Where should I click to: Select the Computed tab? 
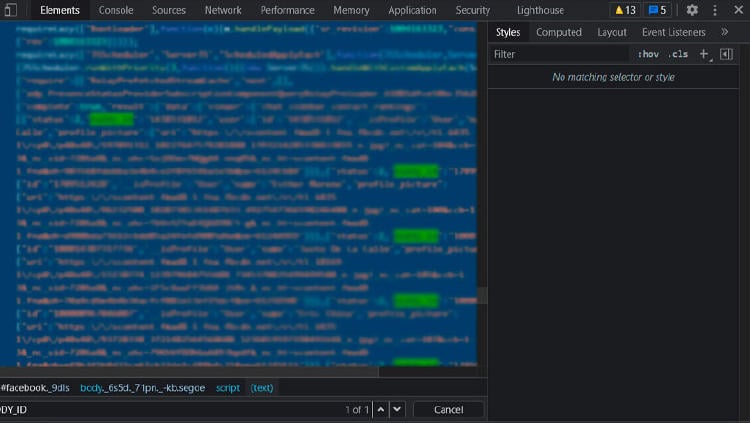click(558, 32)
